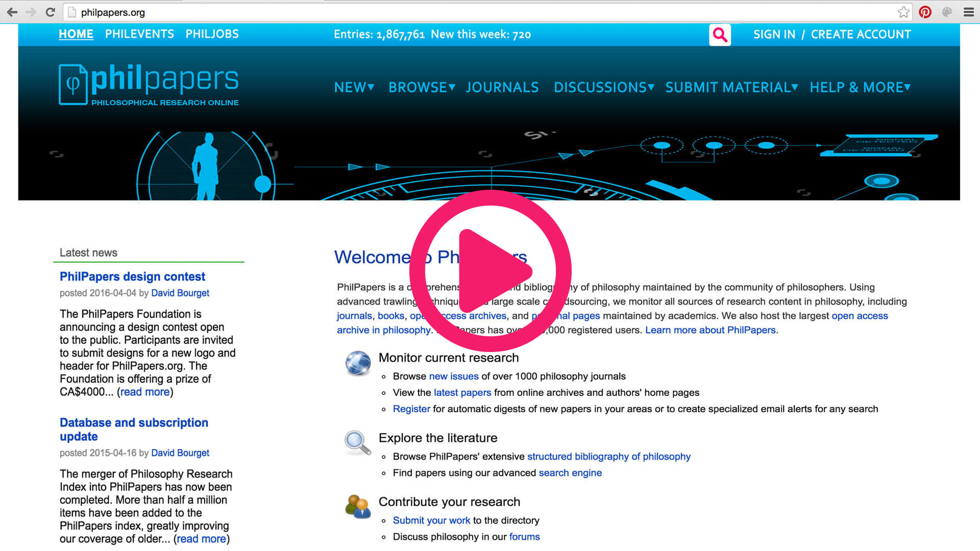The height and width of the screenshot is (551, 980).
Task: Click the HOME navigation tab
Action: [76, 34]
